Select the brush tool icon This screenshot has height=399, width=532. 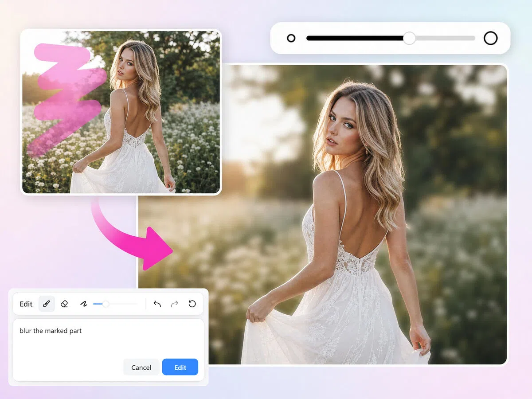click(47, 304)
